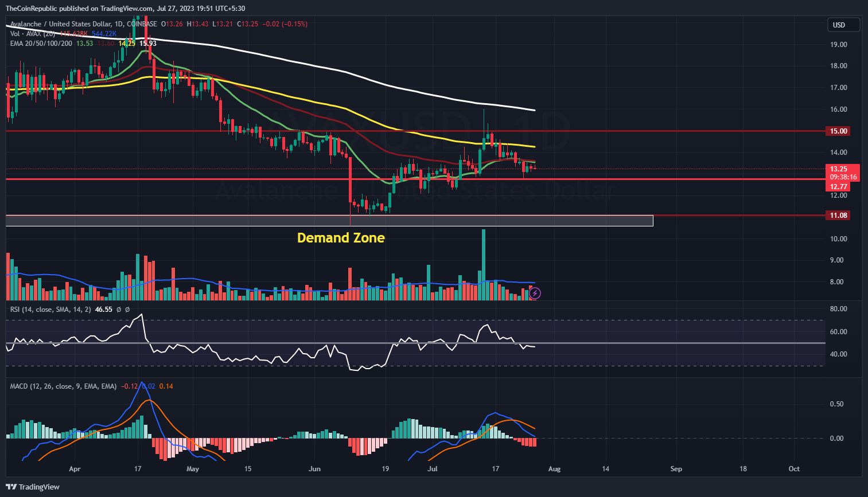Select the EMA 20/50/100/200 indicator legend
This screenshot has height=497, width=868.
(x=41, y=44)
